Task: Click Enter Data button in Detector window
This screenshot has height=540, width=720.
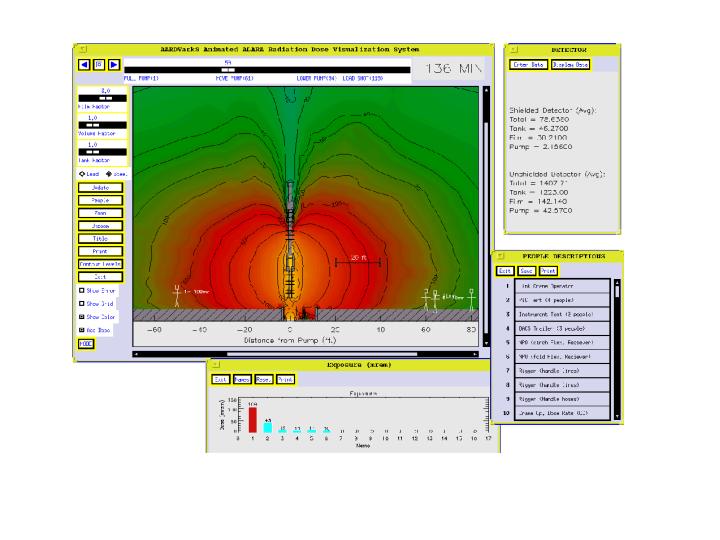Action: (x=528, y=65)
